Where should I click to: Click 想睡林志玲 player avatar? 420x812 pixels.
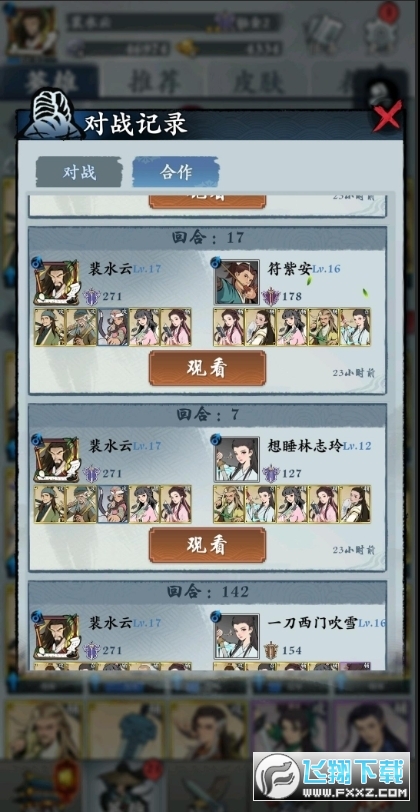(x=237, y=460)
